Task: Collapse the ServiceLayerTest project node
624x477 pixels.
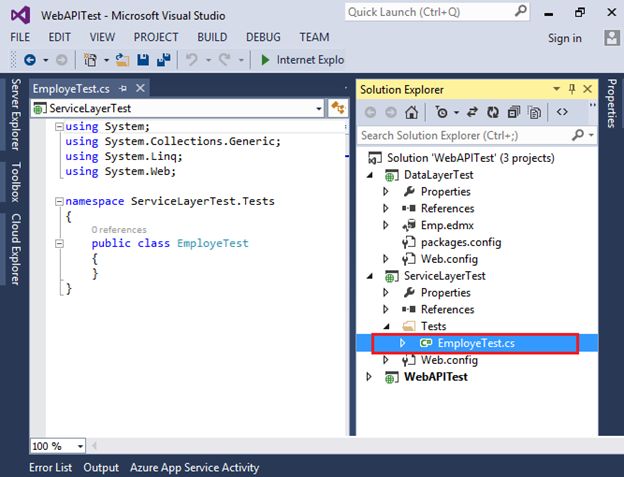Action: [x=370, y=276]
